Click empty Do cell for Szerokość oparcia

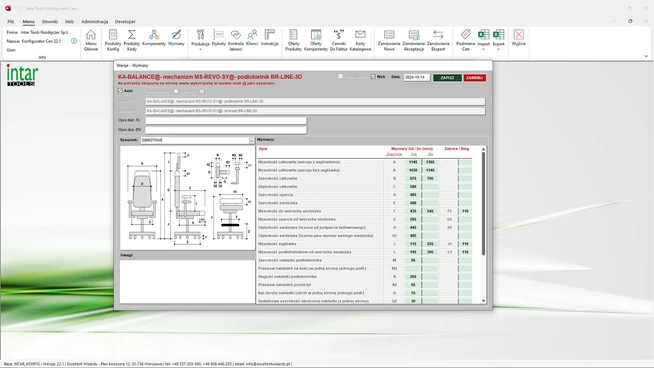pos(430,195)
